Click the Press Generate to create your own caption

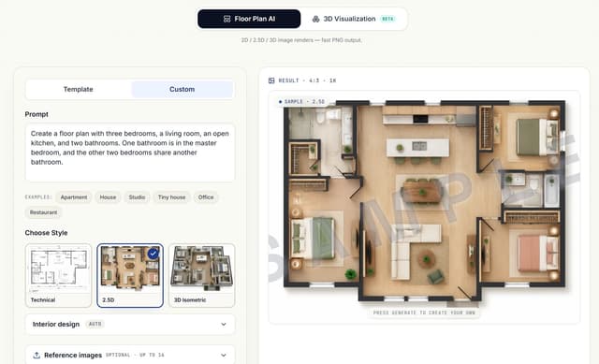point(424,313)
